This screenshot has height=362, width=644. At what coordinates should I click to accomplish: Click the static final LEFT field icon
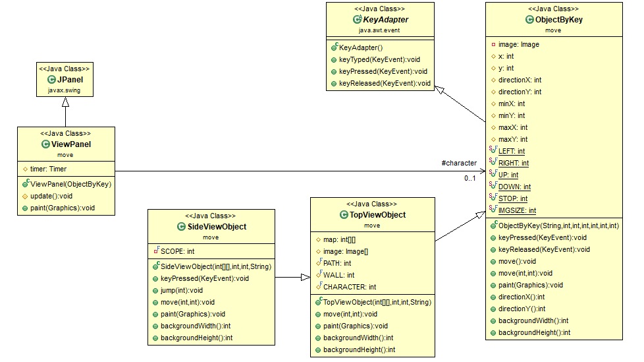493,152
